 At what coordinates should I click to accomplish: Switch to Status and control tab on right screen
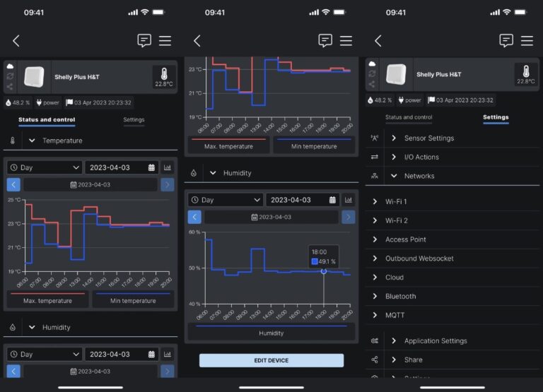[409, 118]
